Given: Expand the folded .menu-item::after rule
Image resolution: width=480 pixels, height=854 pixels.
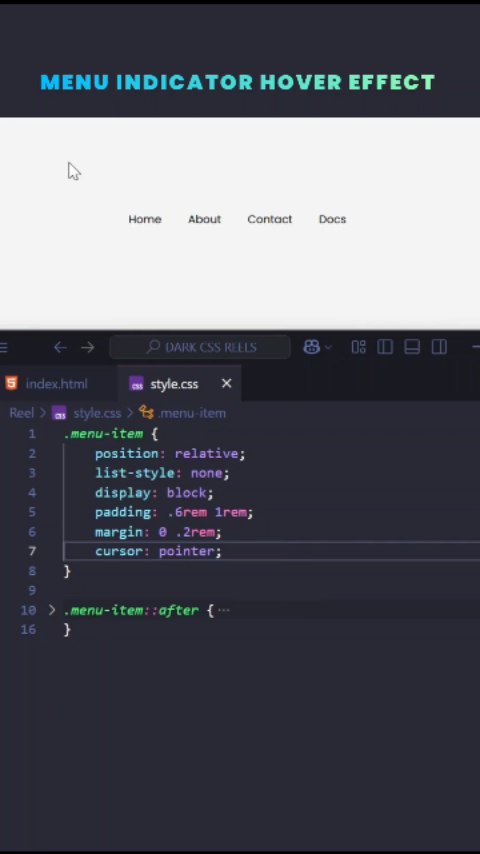Looking at the screenshot, I should [52, 609].
